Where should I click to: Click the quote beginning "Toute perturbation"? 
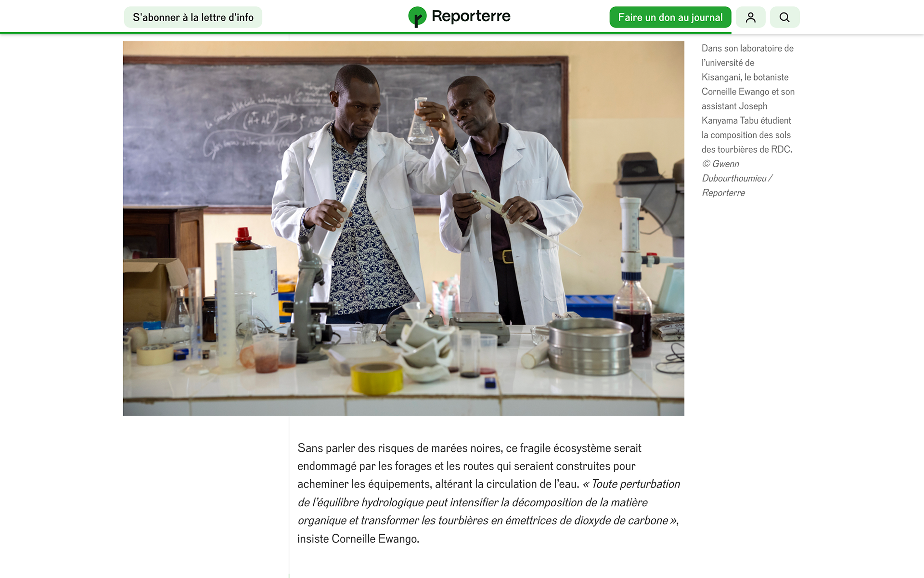point(635,484)
